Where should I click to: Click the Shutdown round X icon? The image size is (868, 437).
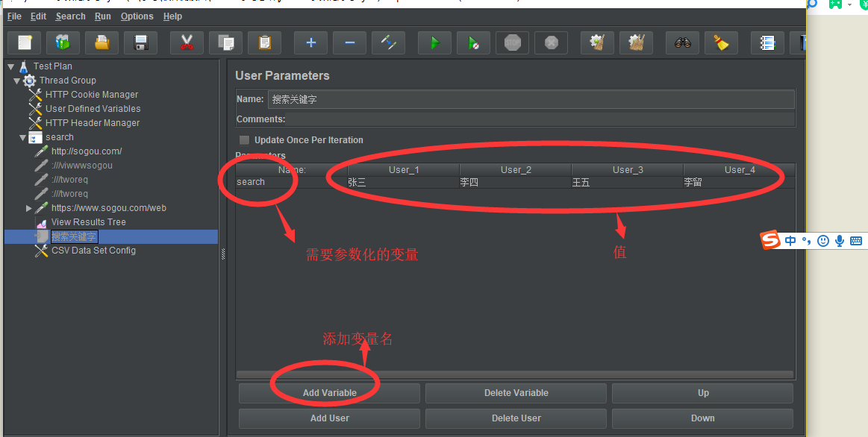pos(551,43)
